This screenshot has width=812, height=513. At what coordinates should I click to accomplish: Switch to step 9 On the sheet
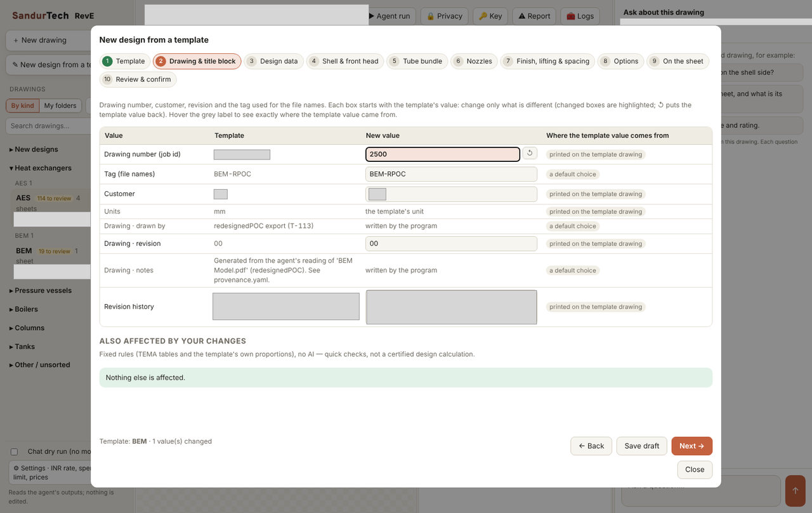tap(678, 62)
